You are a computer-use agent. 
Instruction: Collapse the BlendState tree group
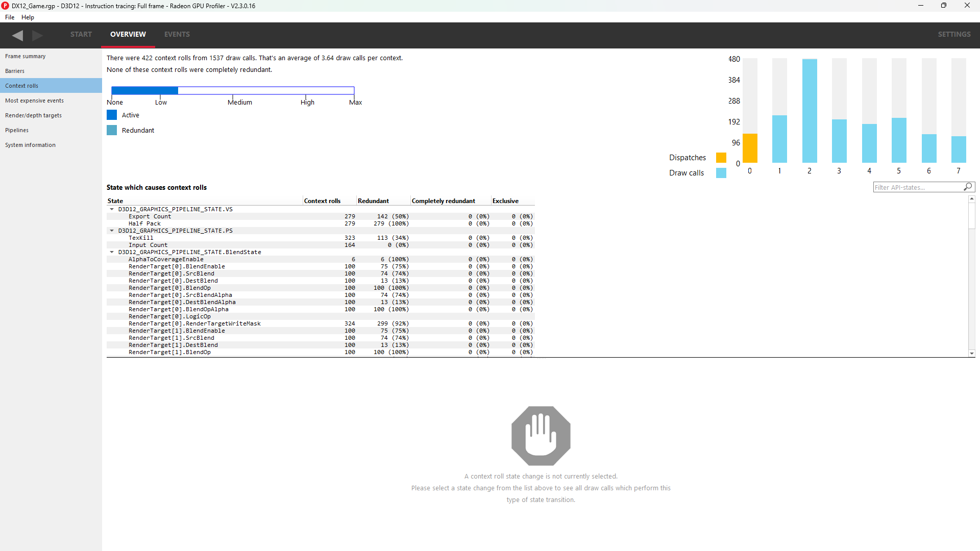point(112,252)
